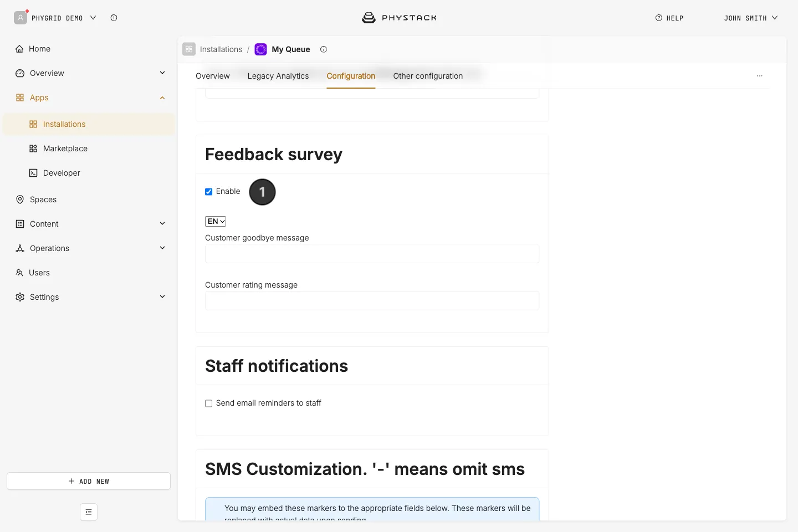The height and width of the screenshot is (532, 798).
Task: Open the EN language dropdown
Action: tap(216, 221)
